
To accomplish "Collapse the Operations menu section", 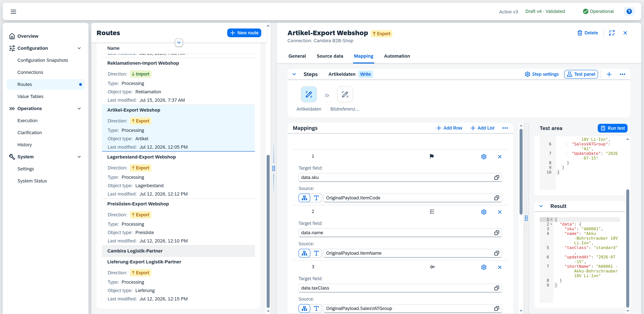I will tap(79, 108).
